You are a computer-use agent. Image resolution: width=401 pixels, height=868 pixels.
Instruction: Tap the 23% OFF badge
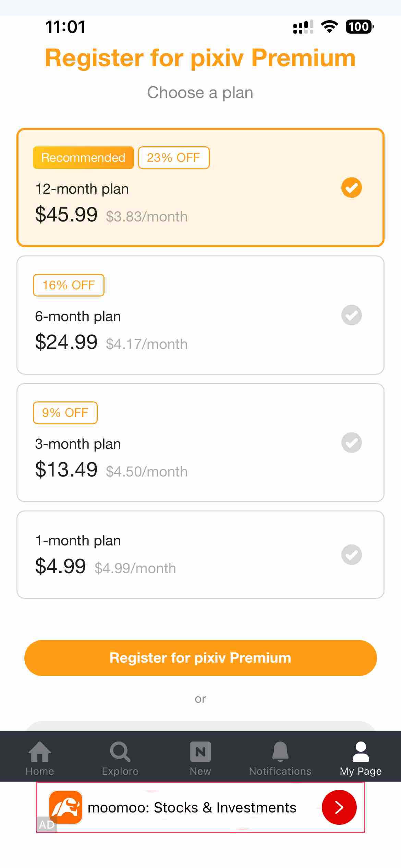(173, 158)
